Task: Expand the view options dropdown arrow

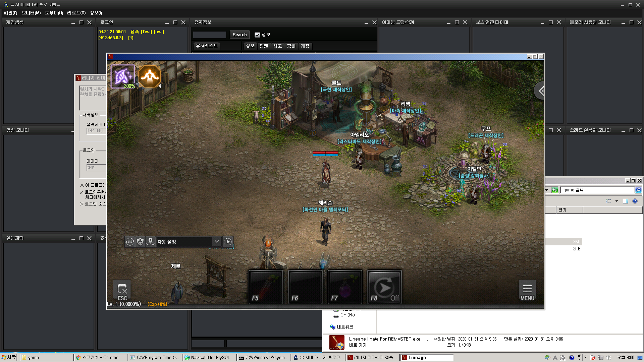Action: (x=616, y=201)
